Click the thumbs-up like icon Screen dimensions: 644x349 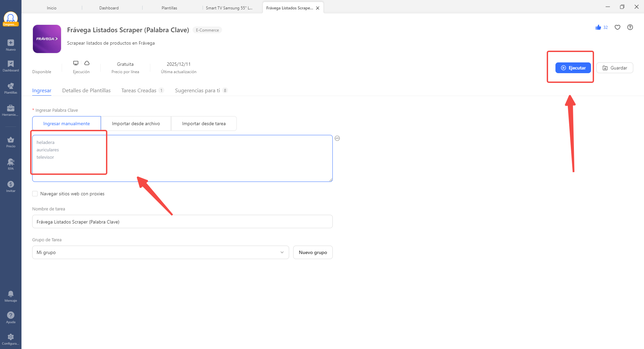(598, 28)
